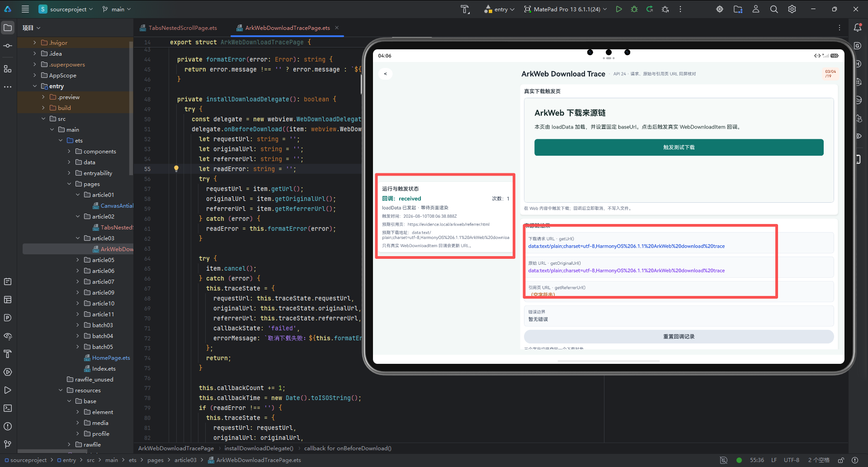Switch to the TabsNestedScrollPage.ets tab

tap(178, 28)
